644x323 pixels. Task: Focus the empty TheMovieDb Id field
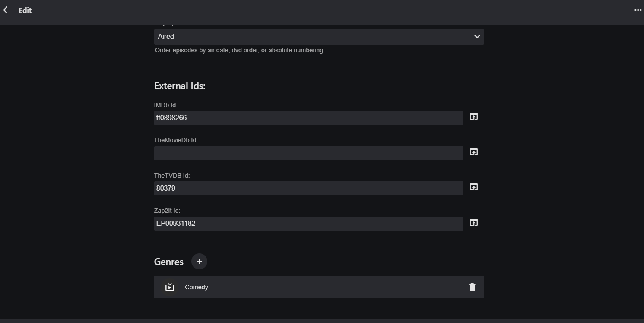point(308,153)
